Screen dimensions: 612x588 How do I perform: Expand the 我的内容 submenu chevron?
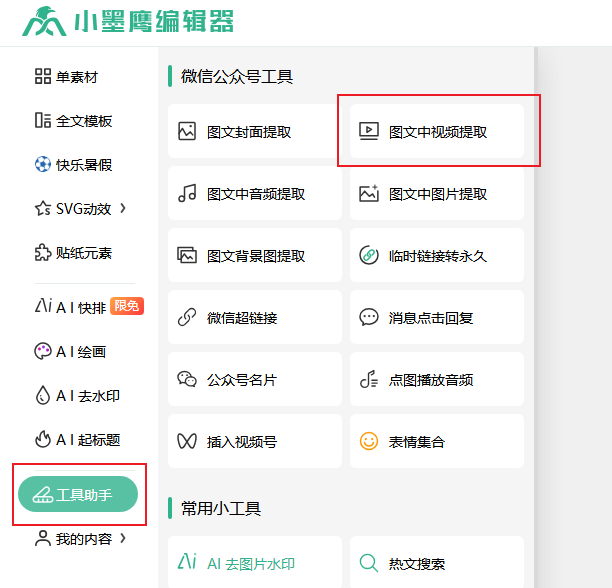point(123,538)
